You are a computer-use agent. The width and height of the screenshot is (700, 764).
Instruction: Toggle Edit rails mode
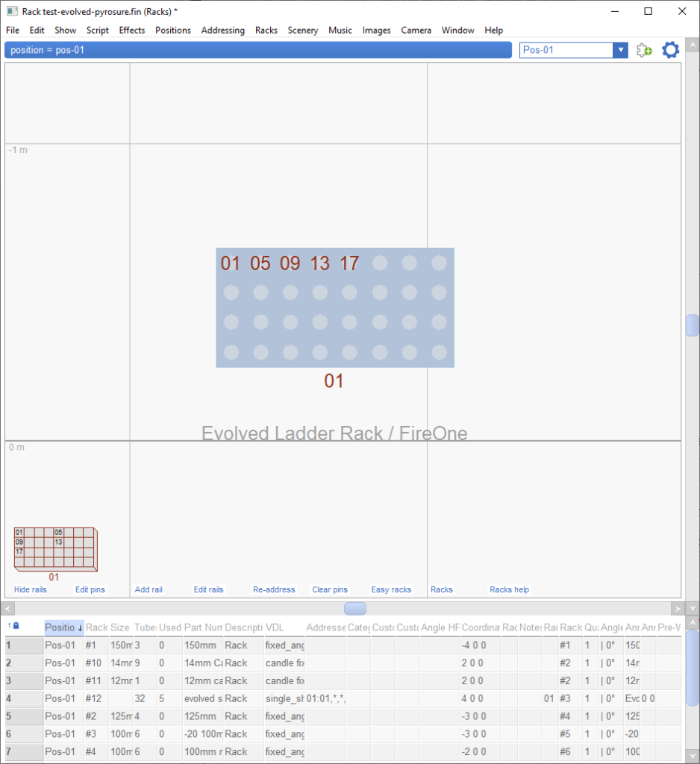click(x=208, y=589)
